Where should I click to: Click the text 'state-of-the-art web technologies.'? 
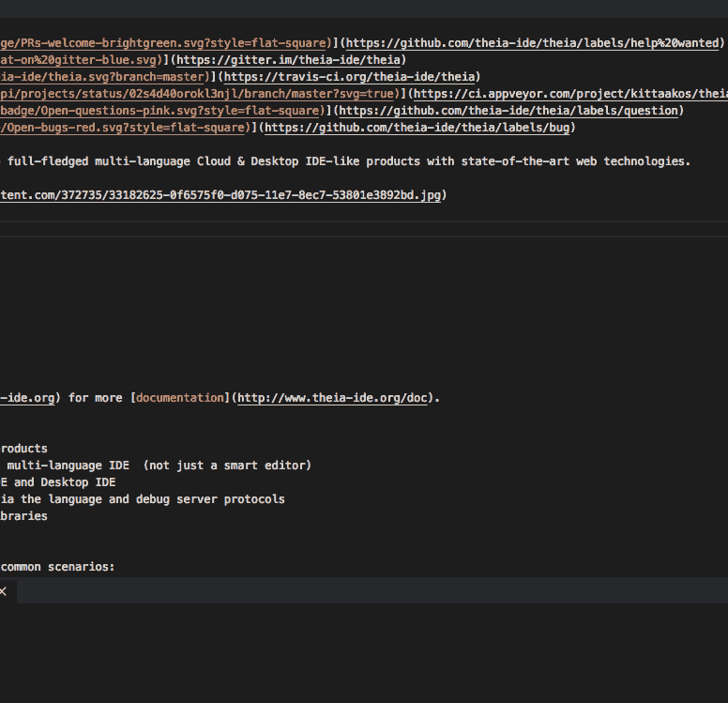[x=576, y=161]
